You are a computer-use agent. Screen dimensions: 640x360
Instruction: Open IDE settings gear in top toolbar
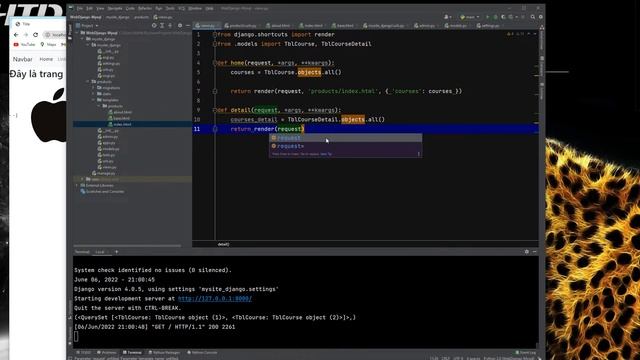coord(541,17)
